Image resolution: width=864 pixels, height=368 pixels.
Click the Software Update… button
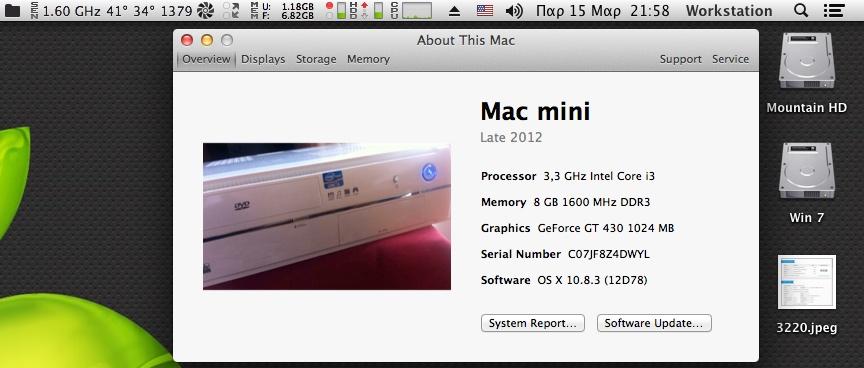pyautogui.click(x=654, y=323)
